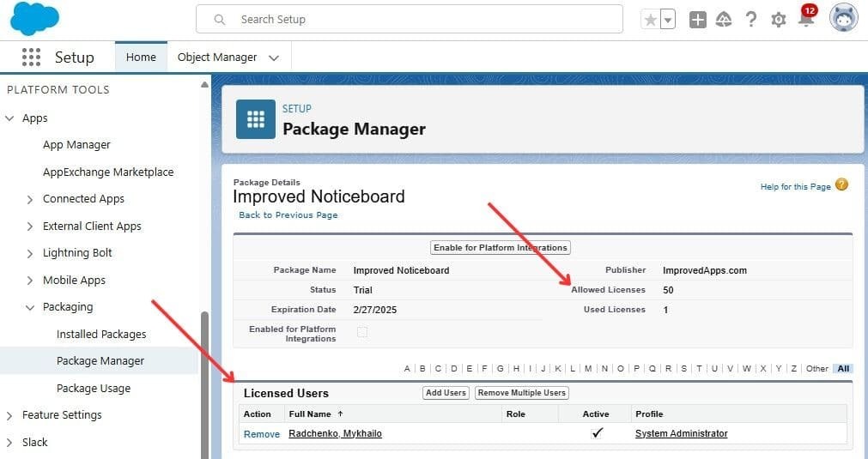
Task: Expand the Lightning Bolt node
Action: 30,253
